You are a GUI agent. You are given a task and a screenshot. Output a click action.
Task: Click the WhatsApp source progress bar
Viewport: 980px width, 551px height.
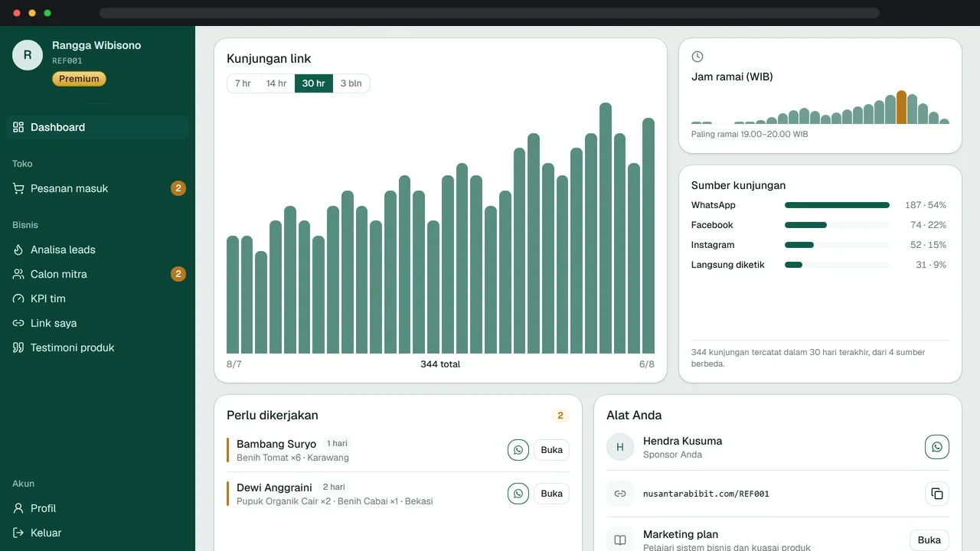837,205
